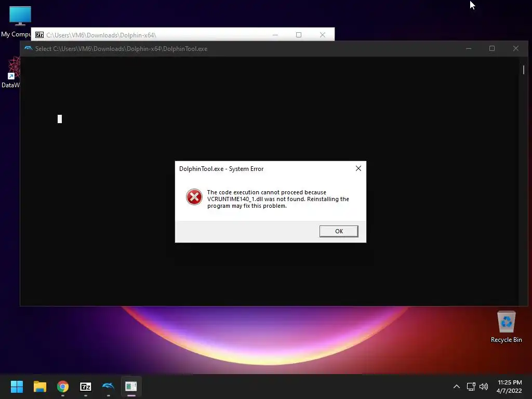
Task: Maximize the DolphinTool.exe console window
Action: [492, 48]
